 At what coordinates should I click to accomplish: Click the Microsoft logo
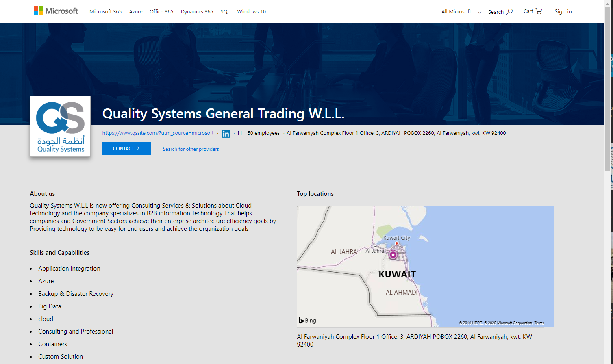pos(56,11)
